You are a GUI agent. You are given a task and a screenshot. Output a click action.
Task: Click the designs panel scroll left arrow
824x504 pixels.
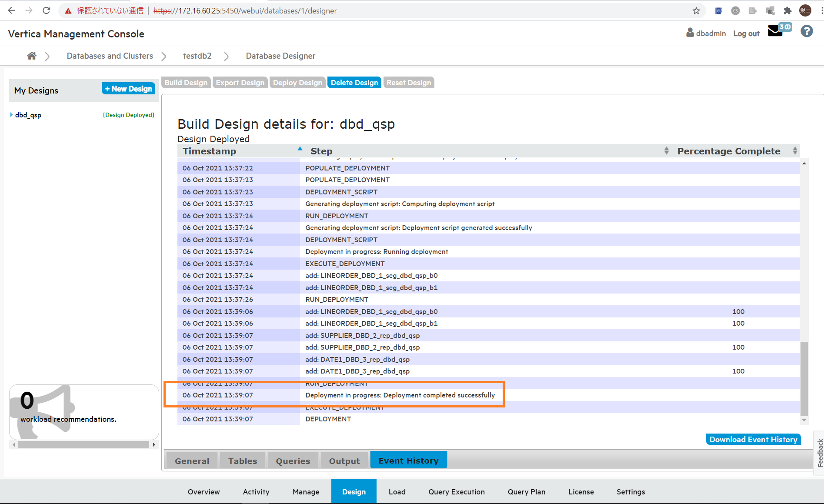(x=14, y=444)
